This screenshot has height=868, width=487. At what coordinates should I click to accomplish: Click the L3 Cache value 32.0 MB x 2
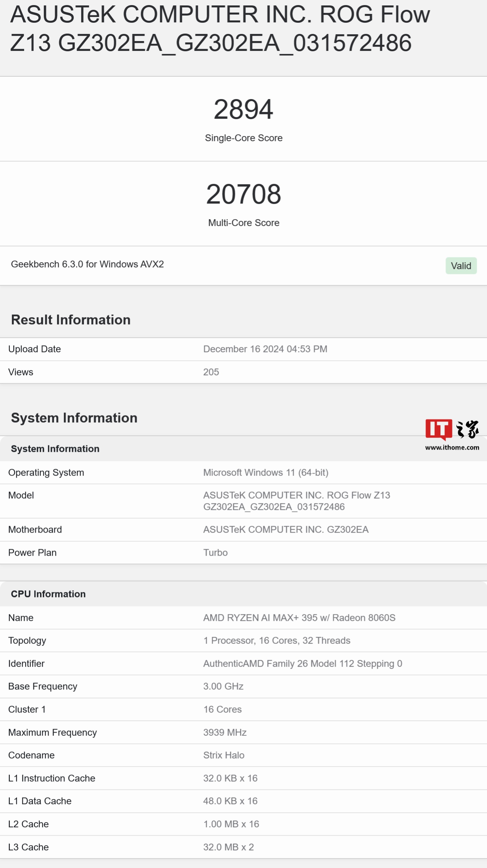point(228,847)
